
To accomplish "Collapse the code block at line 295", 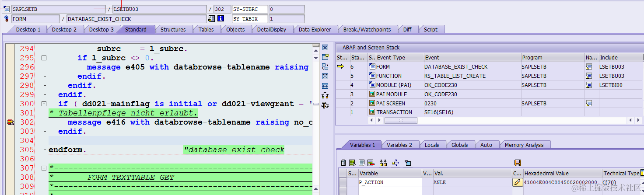I will pyautogui.click(x=43, y=58).
